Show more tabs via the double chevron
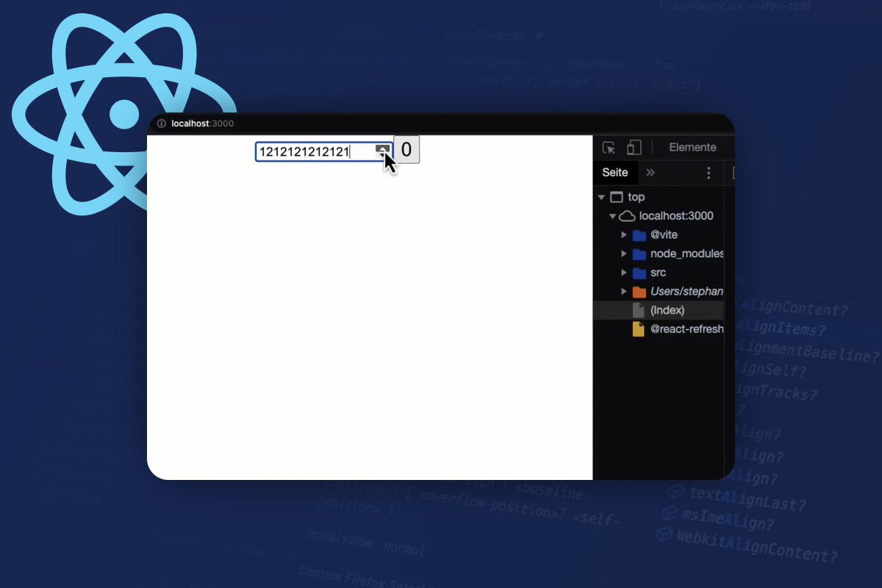 (x=650, y=173)
